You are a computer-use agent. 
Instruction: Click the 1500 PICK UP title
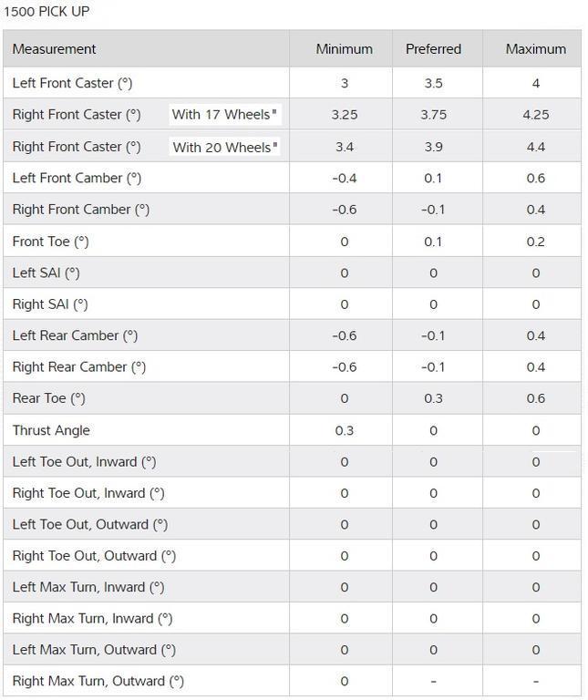pos(46,11)
